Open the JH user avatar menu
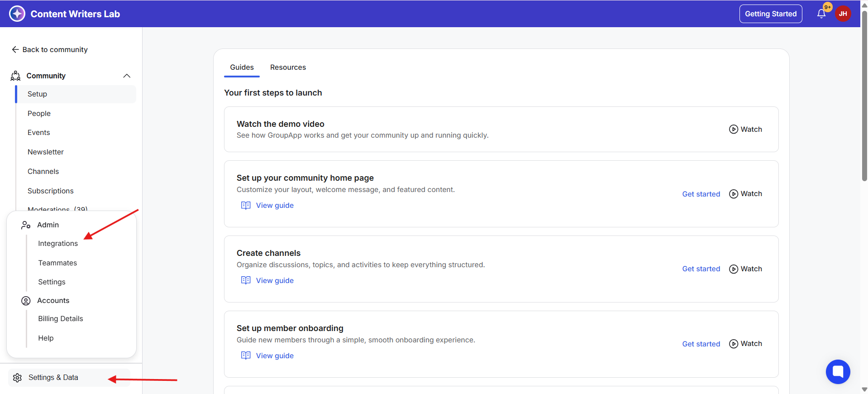Screen dimensions: 868x394 coord(843,14)
